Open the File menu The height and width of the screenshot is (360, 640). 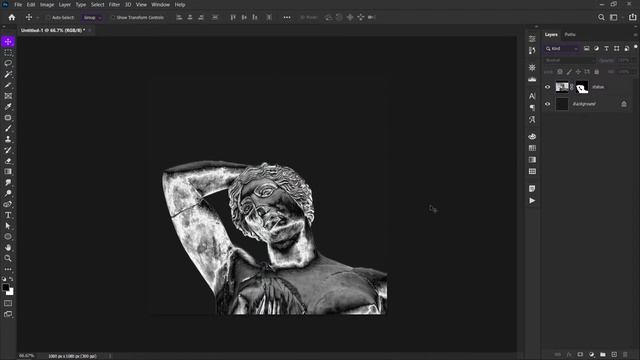coord(18,4)
